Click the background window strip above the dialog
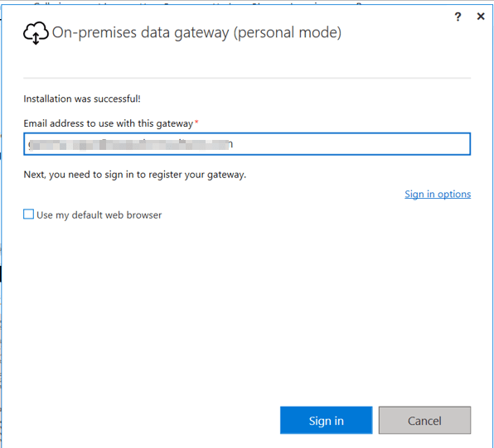 [x=247, y=2]
